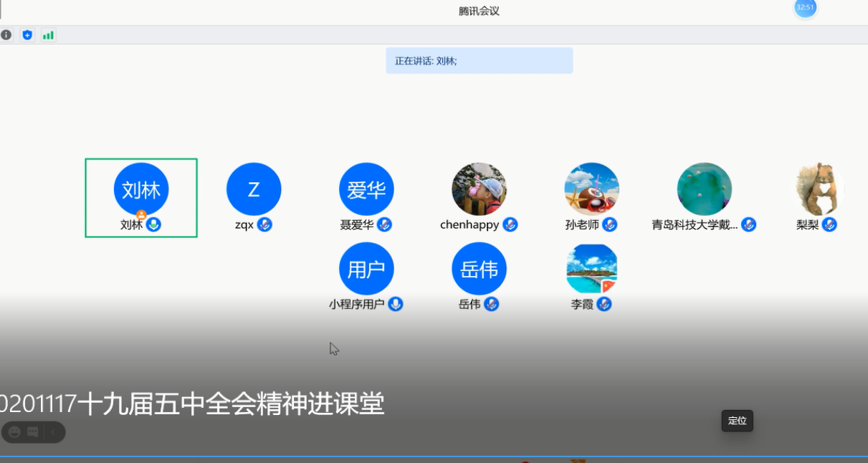Open the chat bubble icon

[x=33, y=432]
